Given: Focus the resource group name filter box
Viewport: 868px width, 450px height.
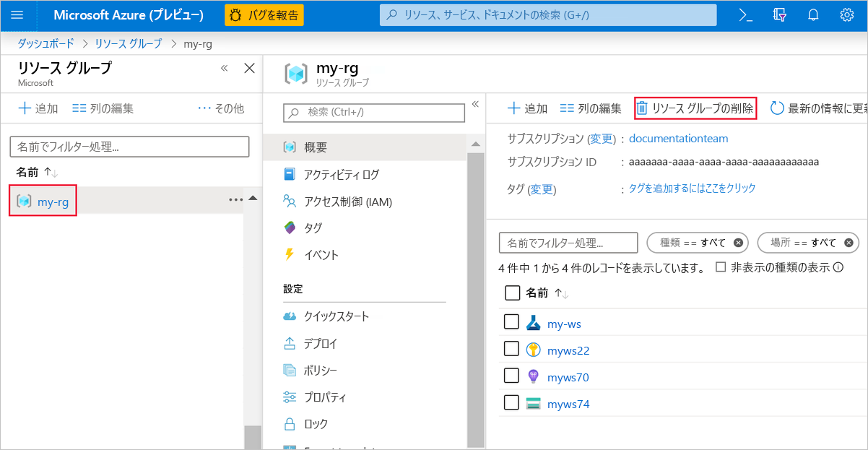Looking at the screenshot, I should click(x=129, y=147).
